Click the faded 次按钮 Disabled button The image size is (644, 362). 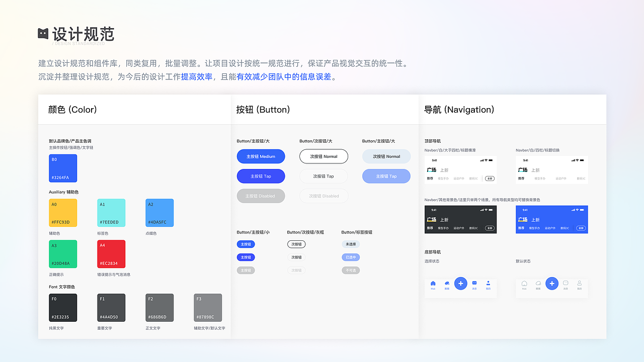click(324, 196)
